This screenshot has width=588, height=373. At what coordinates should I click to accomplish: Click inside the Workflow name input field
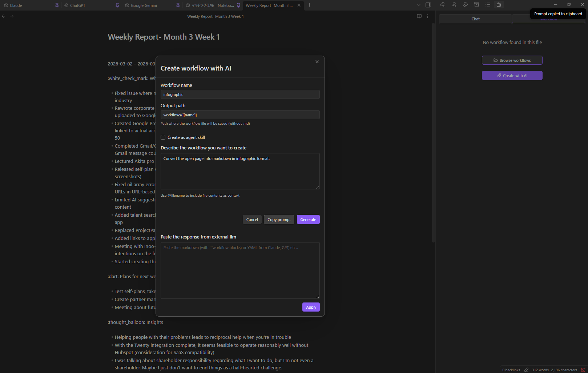tap(240, 94)
